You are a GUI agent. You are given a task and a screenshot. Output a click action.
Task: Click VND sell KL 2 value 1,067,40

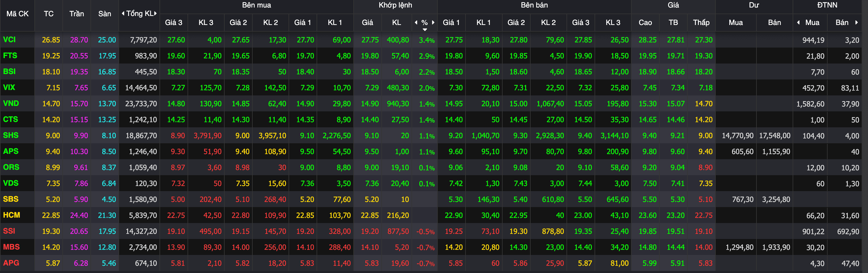click(550, 104)
